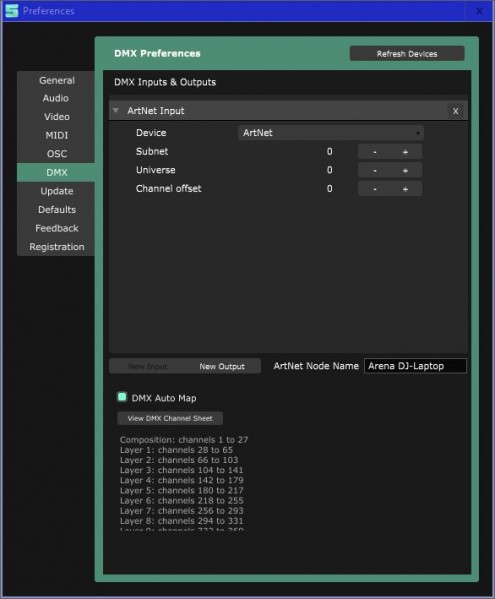
Task: Open the Device ArtNet dropdown
Action: [x=331, y=133]
